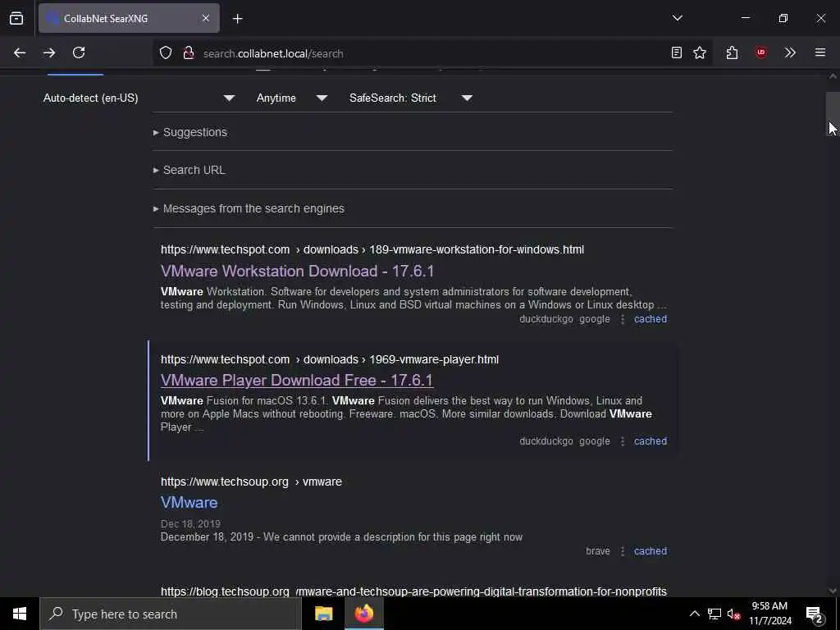Open VMware Workstation Download - 17.6.1 result
The height and width of the screenshot is (630, 840).
tap(297, 271)
